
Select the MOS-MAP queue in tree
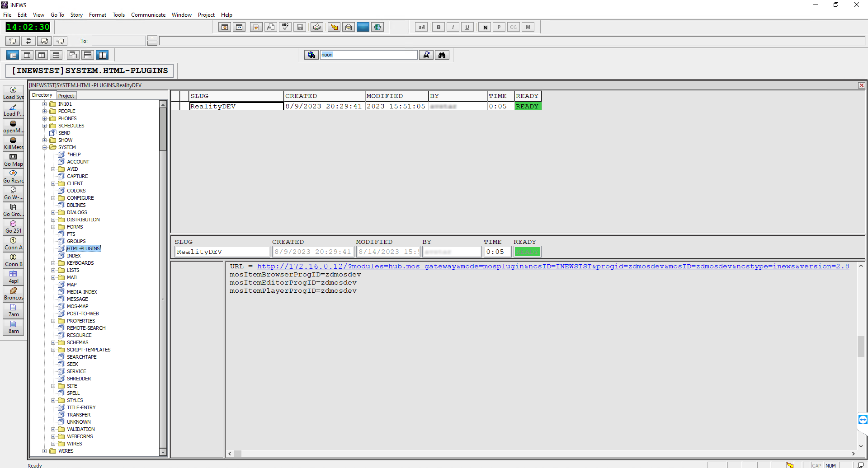point(77,306)
